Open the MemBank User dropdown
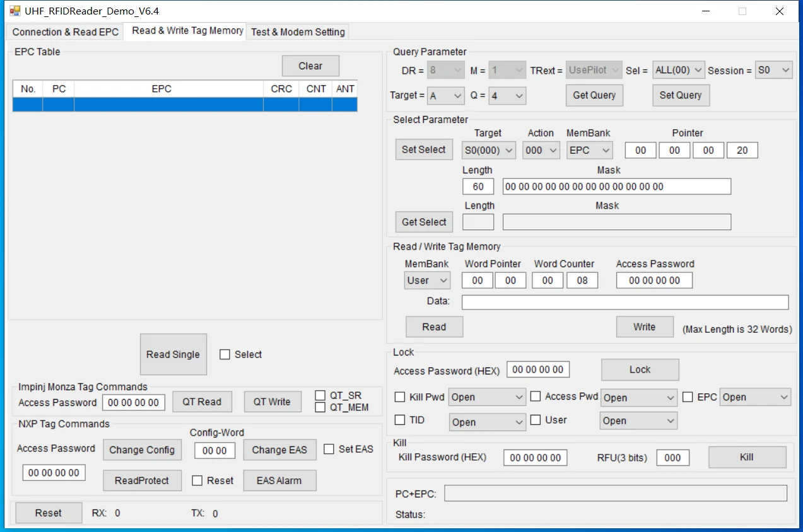Image resolution: width=803 pixels, height=532 pixels. point(427,280)
